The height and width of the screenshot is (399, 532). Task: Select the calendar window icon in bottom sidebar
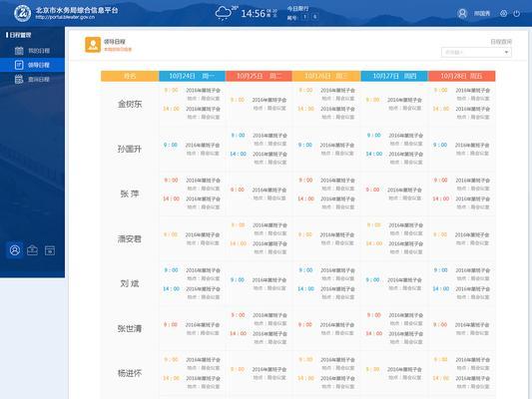[50, 250]
